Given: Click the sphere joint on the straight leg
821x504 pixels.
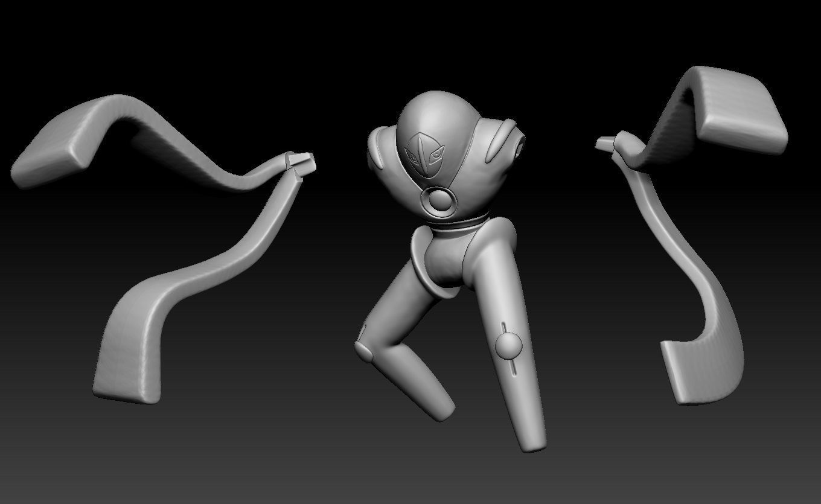Looking at the screenshot, I should (508, 346).
